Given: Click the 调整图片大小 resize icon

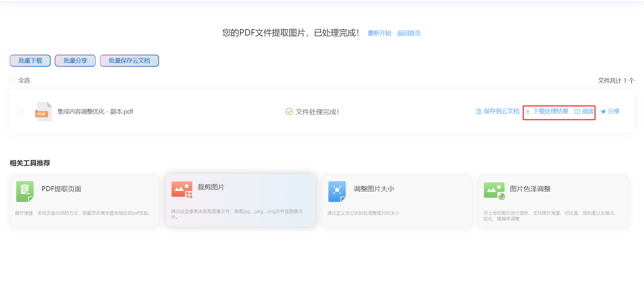Looking at the screenshot, I should click(x=337, y=191).
